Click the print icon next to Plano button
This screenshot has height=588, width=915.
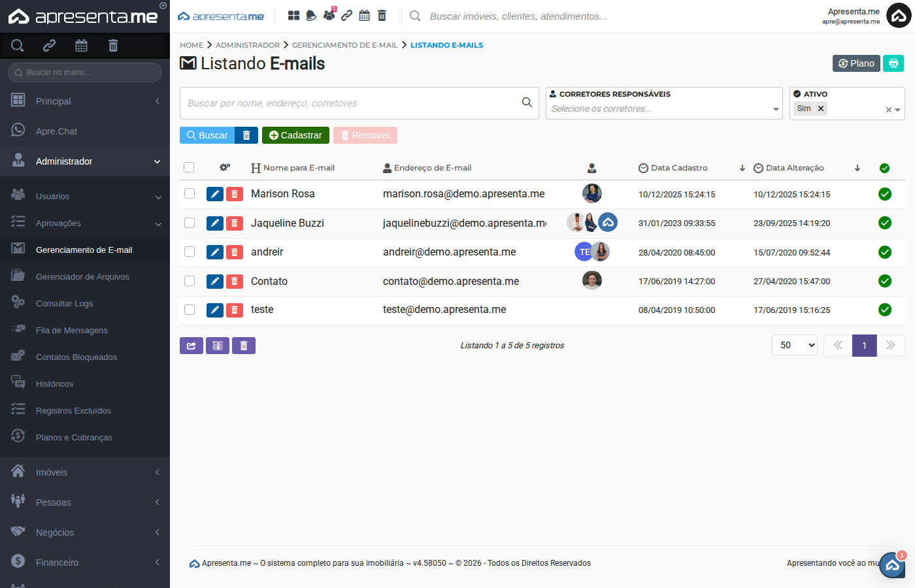[x=893, y=63]
